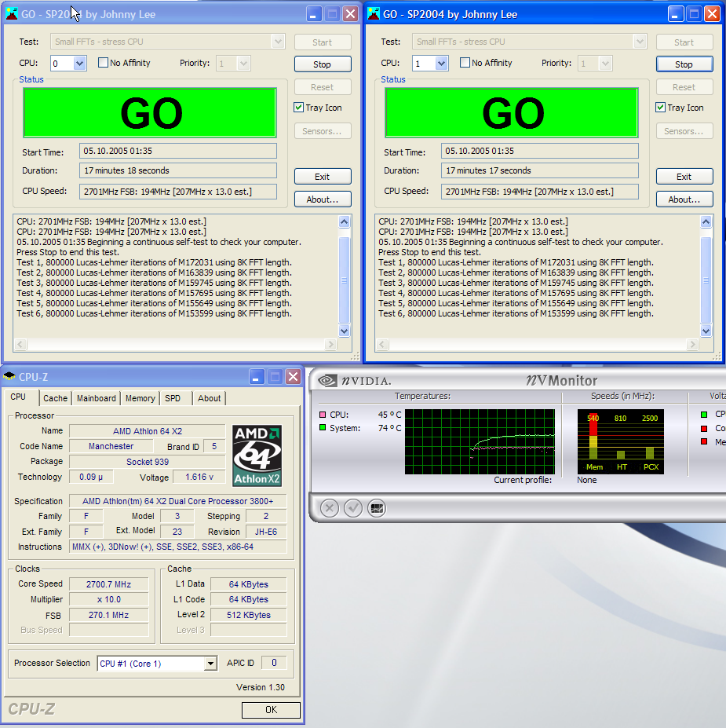Click the SP2004 app icon in right window title bar

point(373,14)
